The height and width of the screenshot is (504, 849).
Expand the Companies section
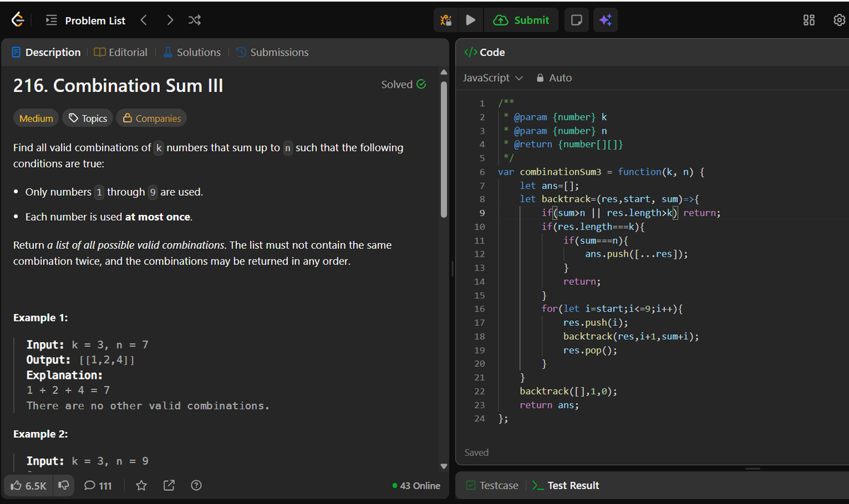point(151,118)
